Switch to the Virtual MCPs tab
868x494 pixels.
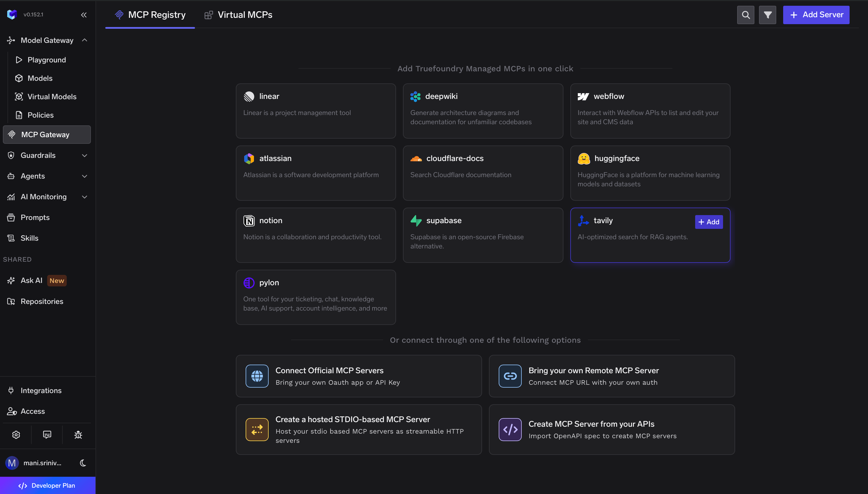pos(238,15)
